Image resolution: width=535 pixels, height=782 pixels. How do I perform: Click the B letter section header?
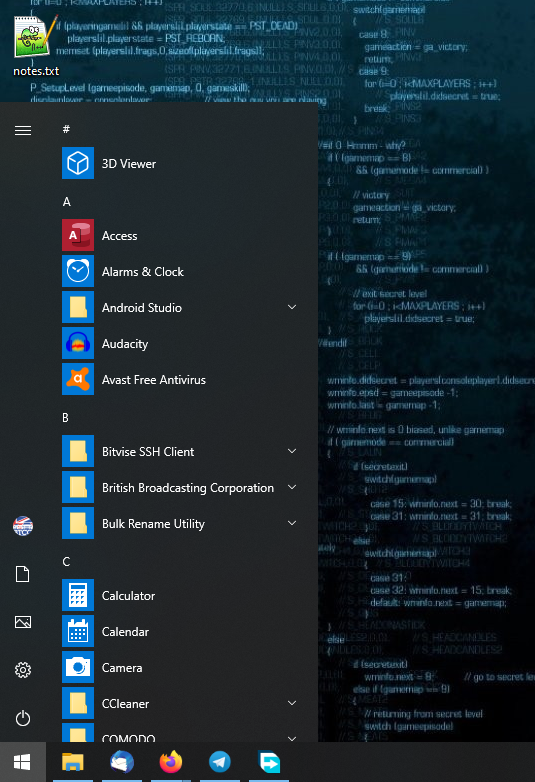(x=65, y=417)
